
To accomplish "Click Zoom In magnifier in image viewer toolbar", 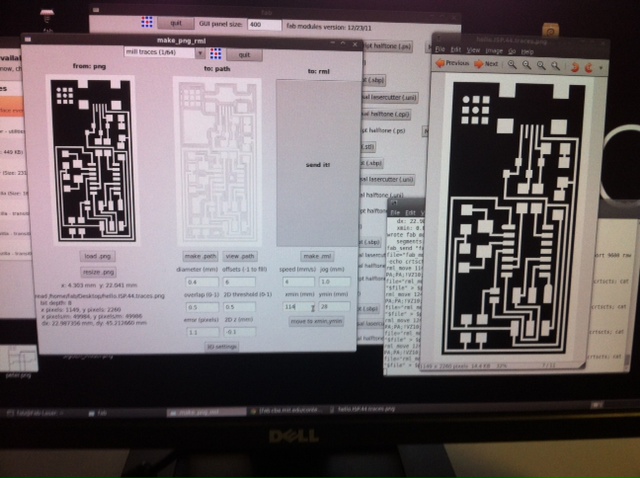I will coord(512,64).
